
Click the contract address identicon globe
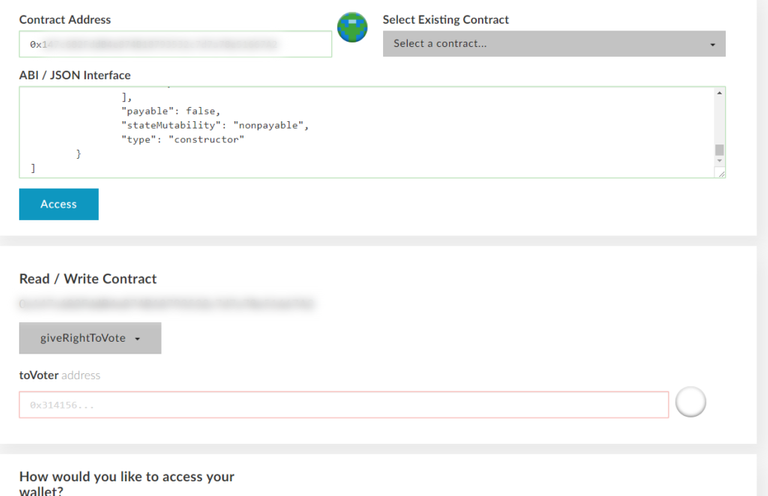pos(352,27)
